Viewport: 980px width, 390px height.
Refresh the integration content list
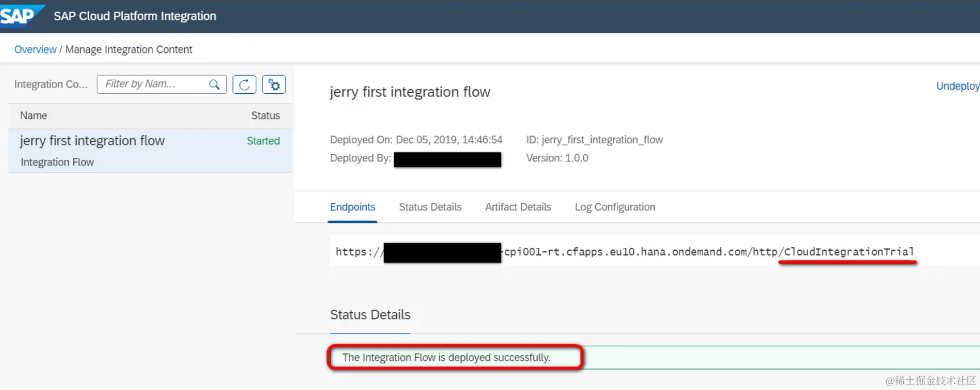pyautogui.click(x=244, y=85)
